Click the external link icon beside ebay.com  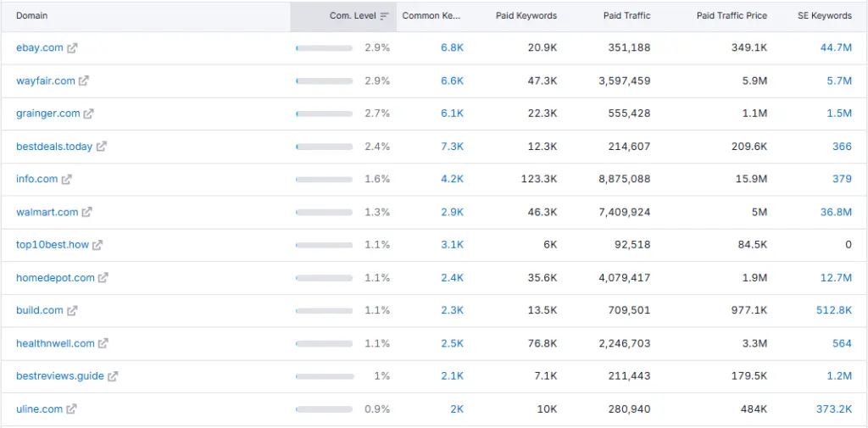pos(72,48)
